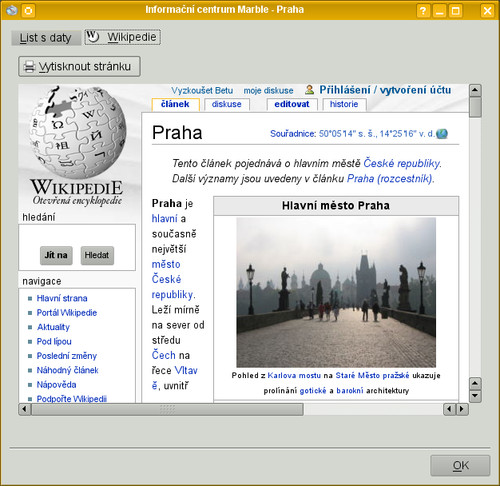
Task: Click the Charles Bridge photo
Action: [x=336, y=293]
